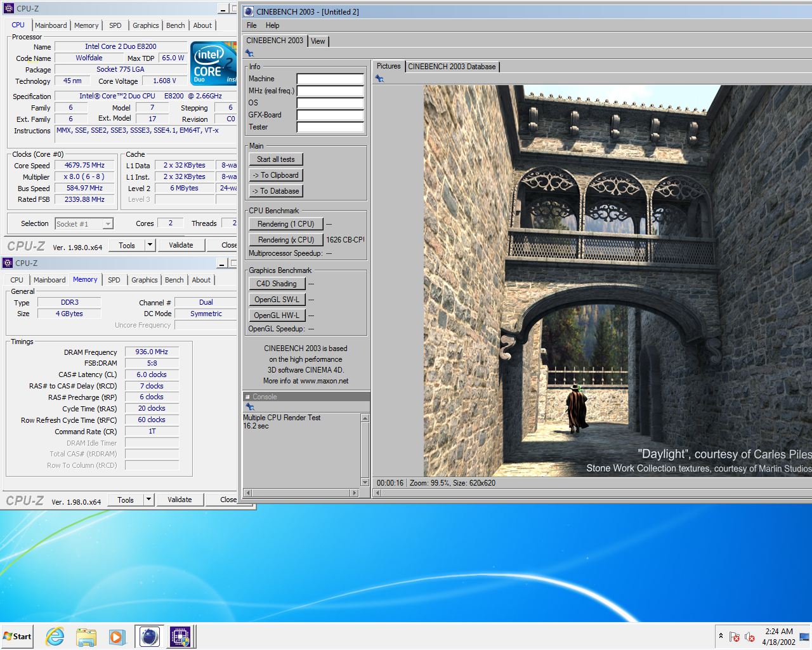Switch to CINEBENCH taskbar button

click(149, 637)
